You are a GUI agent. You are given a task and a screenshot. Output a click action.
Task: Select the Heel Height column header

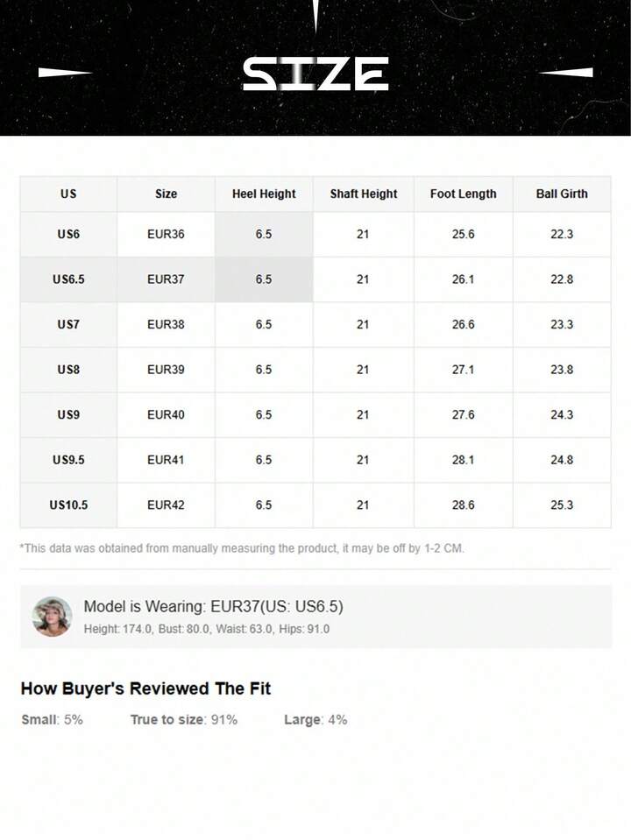pos(264,194)
